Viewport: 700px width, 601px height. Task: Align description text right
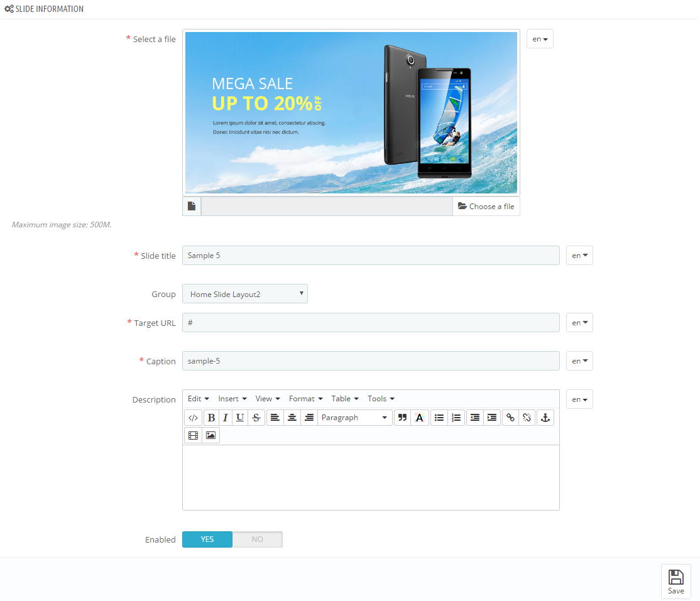coord(309,418)
